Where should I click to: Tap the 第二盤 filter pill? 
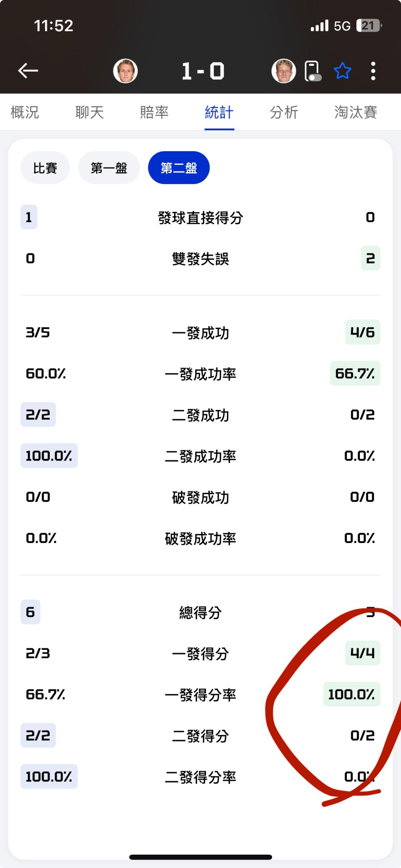pyautogui.click(x=179, y=168)
